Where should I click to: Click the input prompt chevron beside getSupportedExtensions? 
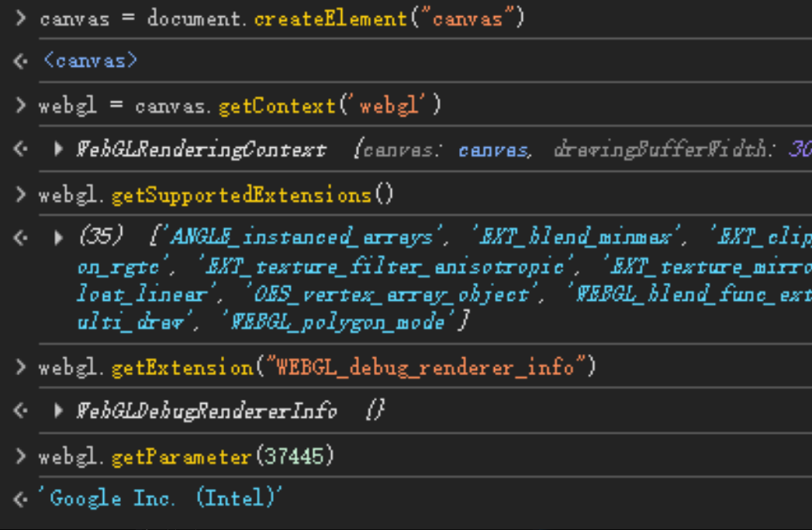pyautogui.click(x=21, y=194)
